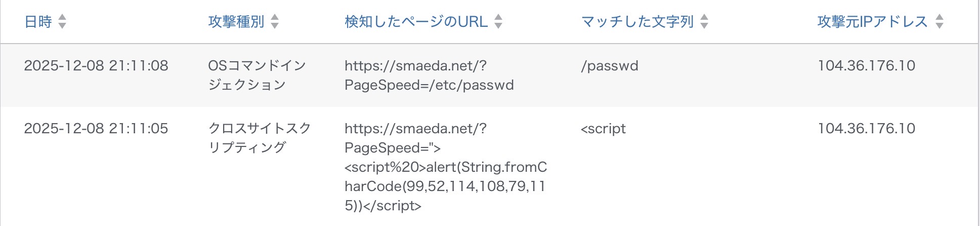Image resolution: width=980 pixels, height=226 pixels.
Task: Sort by the 日時 header label
Action: coord(38,22)
